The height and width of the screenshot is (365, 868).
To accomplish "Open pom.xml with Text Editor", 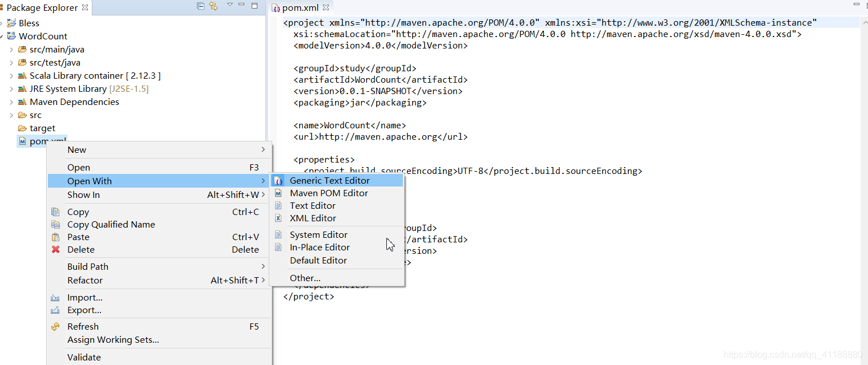I will point(337,205).
